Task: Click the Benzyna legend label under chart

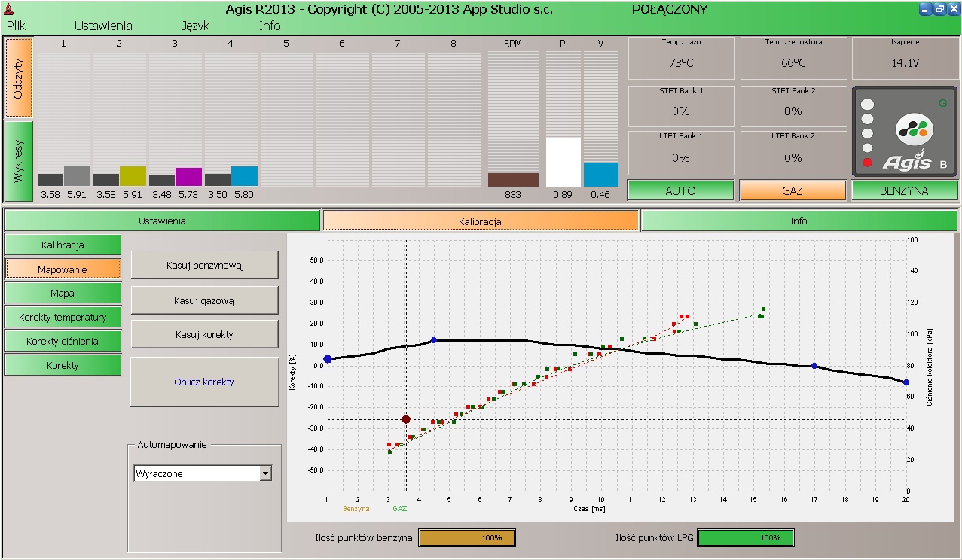Action: pyautogui.click(x=356, y=509)
